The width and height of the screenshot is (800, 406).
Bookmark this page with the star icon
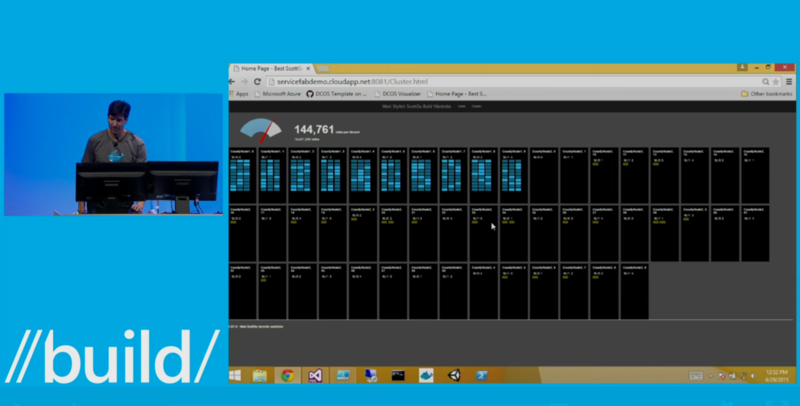point(776,82)
